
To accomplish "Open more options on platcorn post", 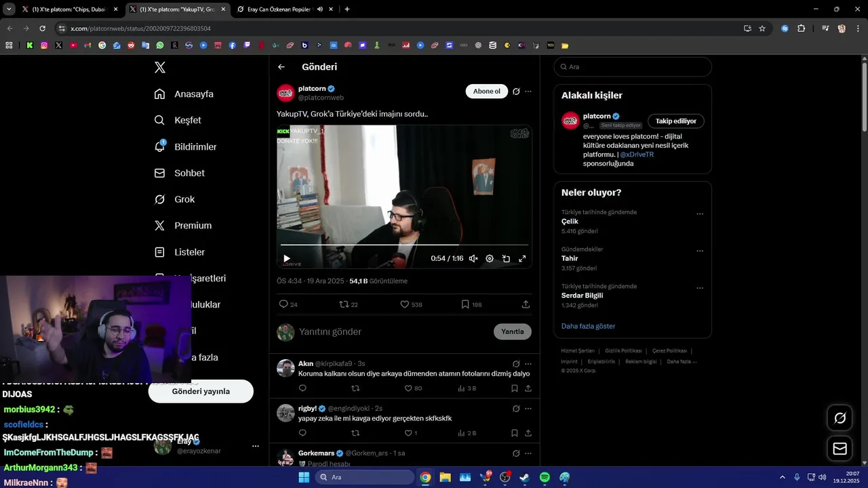I will pos(528,91).
